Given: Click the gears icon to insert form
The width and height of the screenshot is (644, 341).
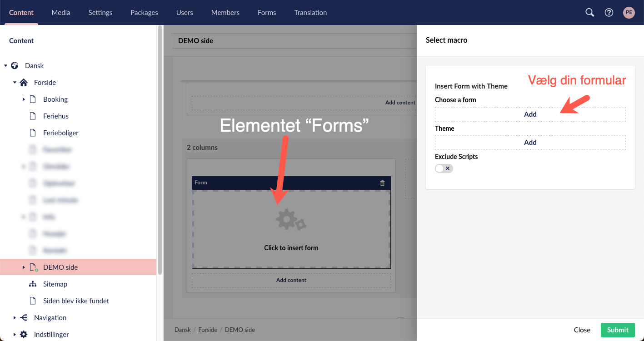Looking at the screenshot, I should 291,220.
